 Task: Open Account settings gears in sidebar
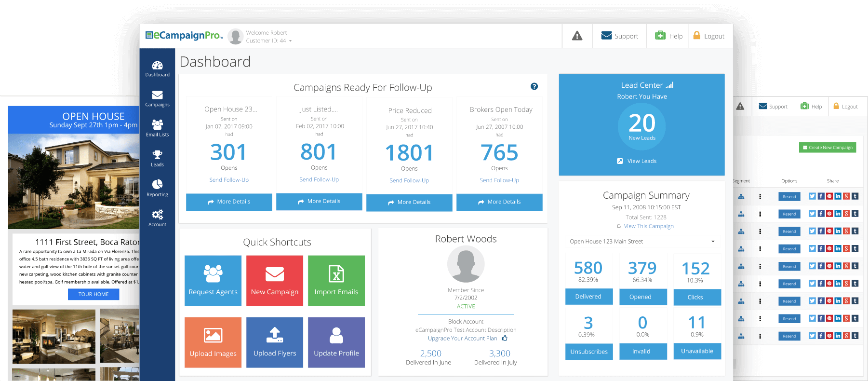157,218
